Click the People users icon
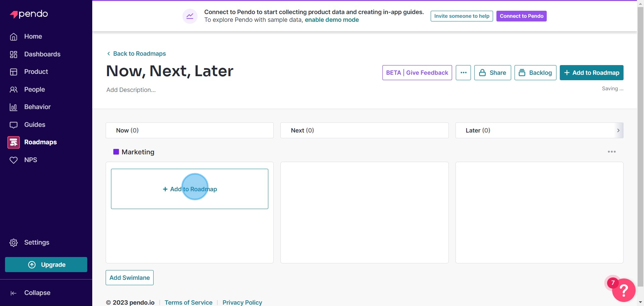 [x=13, y=90]
